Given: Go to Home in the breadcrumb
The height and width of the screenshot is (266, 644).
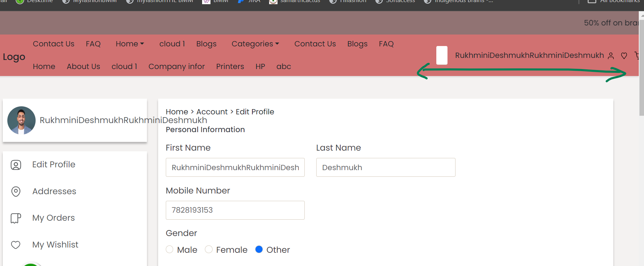Looking at the screenshot, I should 177,112.
